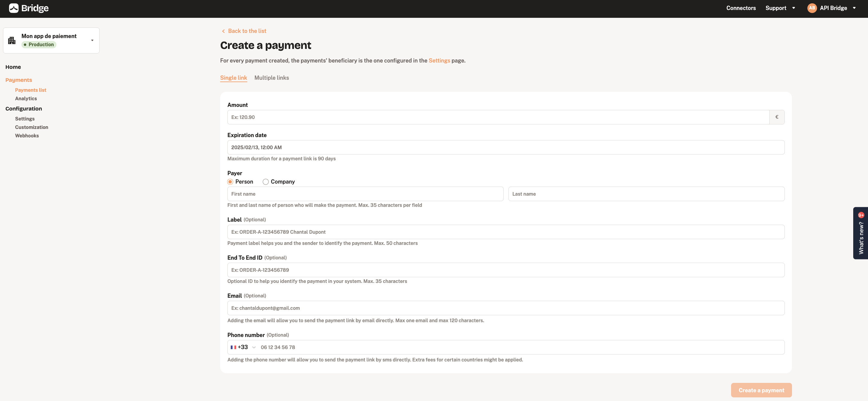This screenshot has height=401, width=868.
Task: Switch to the Multiple links tab
Action: pyautogui.click(x=271, y=78)
